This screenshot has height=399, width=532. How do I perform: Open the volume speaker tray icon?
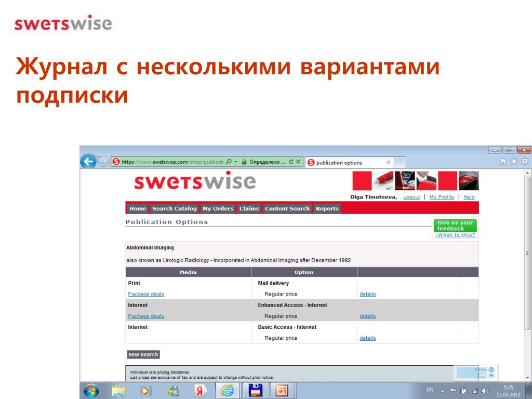485,391
